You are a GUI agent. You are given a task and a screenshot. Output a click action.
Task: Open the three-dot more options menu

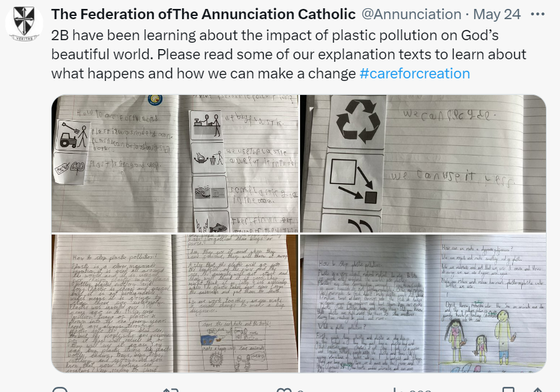pos(538,14)
